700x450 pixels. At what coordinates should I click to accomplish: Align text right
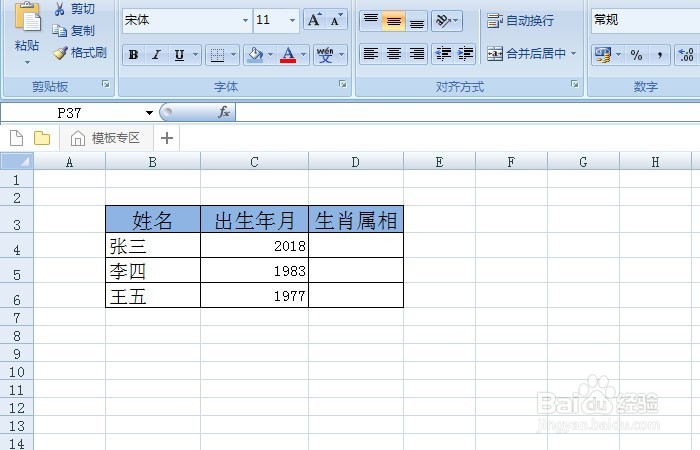pos(417,54)
